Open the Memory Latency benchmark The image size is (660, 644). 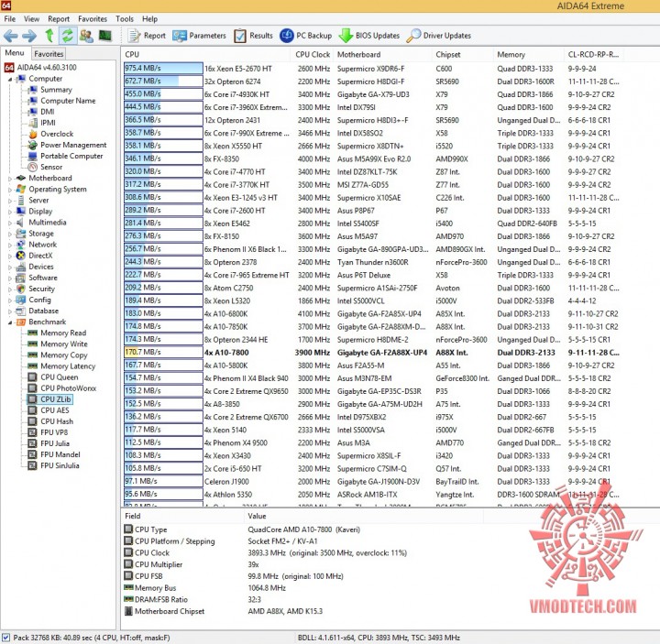point(68,366)
